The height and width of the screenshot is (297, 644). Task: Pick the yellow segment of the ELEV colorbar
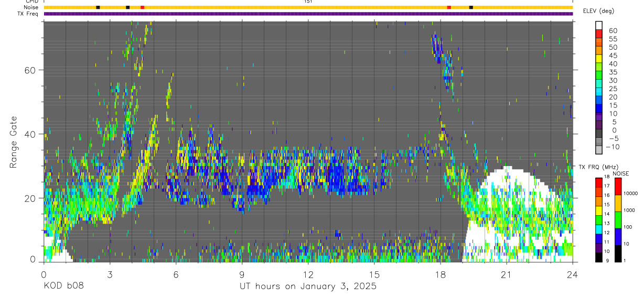coord(599,58)
